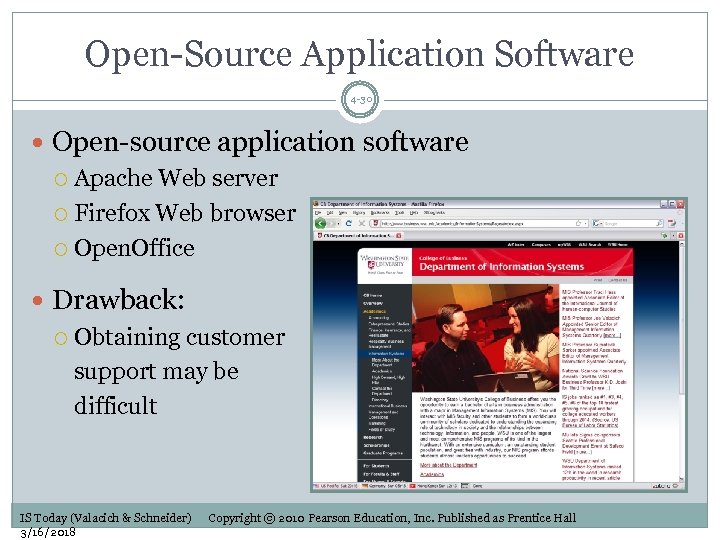Open the View menu in Firefox
This screenshot has width=720, height=540.
343,213
